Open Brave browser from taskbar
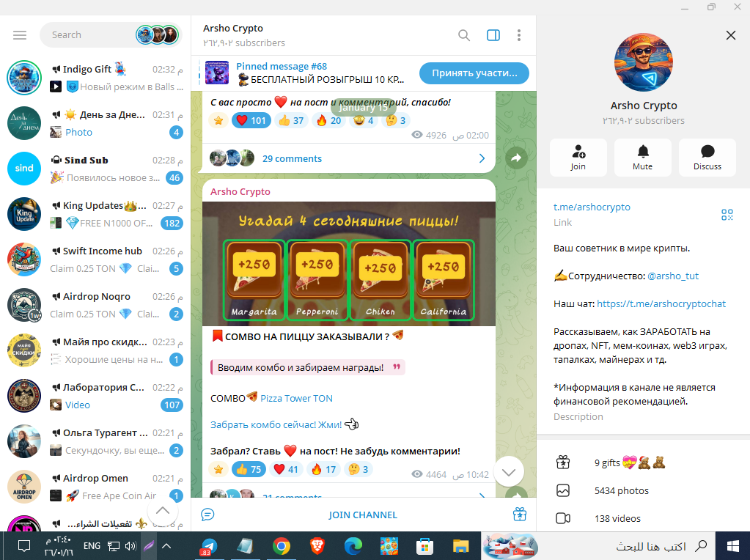The image size is (750, 560). 317,546
